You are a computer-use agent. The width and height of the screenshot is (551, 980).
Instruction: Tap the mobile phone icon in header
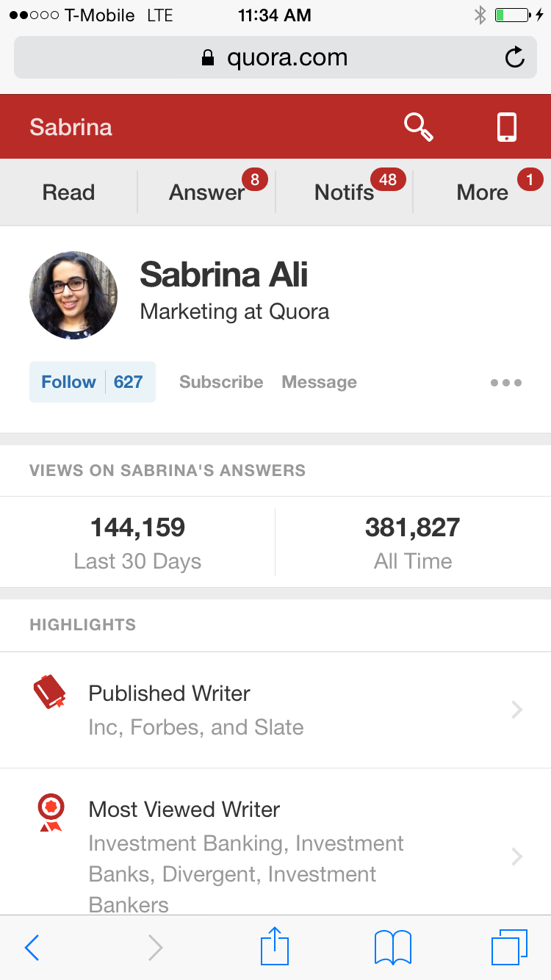click(x=507, y=127)
